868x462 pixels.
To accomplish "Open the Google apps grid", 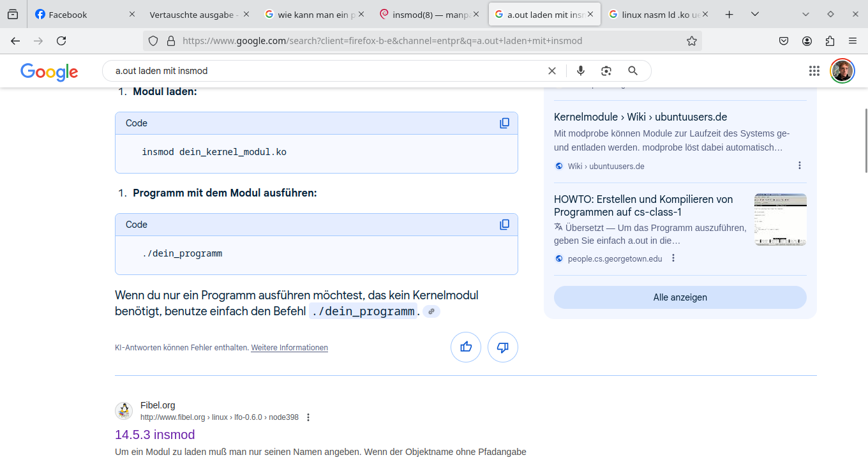I will pos(814,70).
